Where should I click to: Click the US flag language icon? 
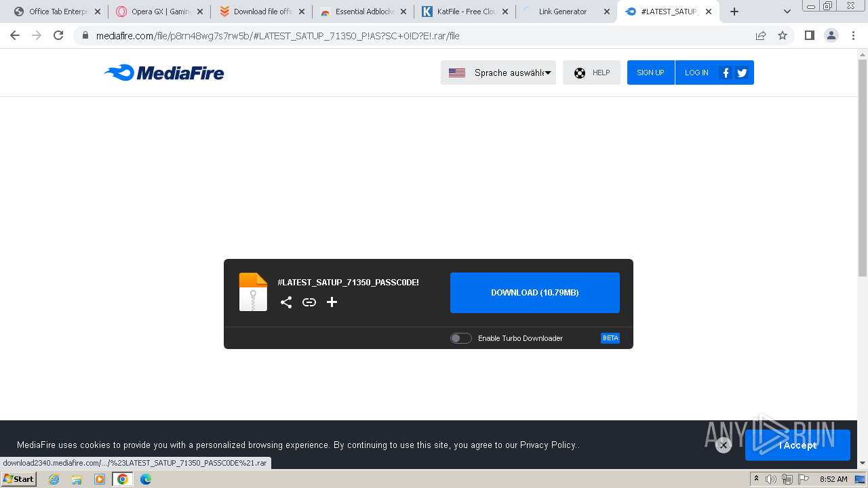[x=457, y=73]
